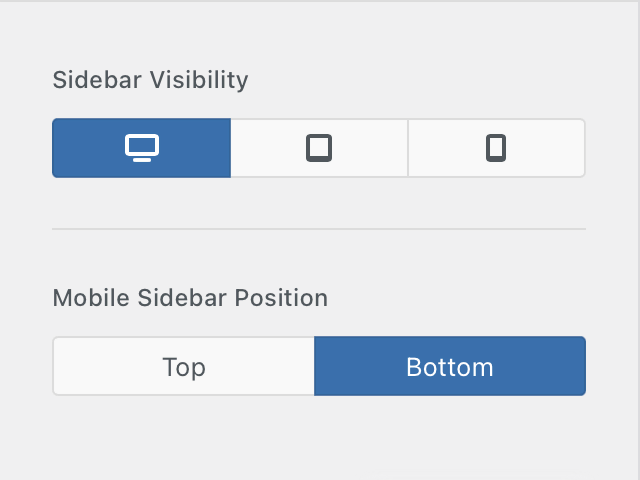The width and height of the screenshot is (640, 480).
Task: Enable the rightmost smartphone device button
Action: (x=496, y=148)
